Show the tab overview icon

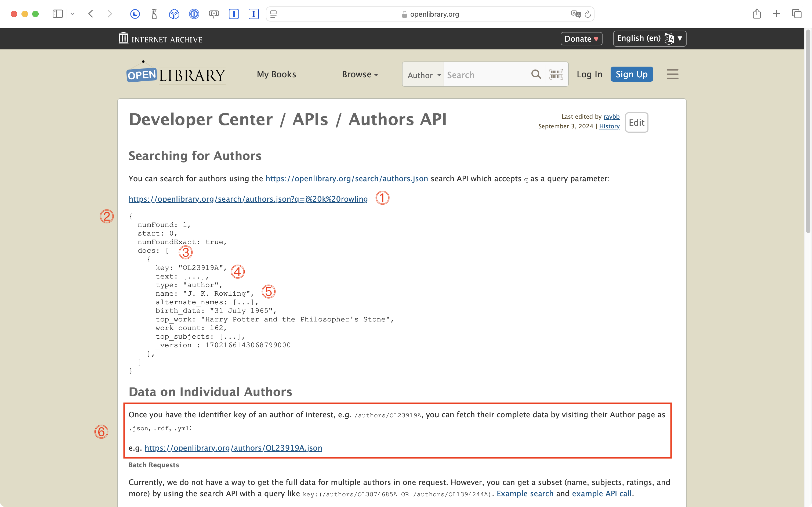tap(797, 14)
